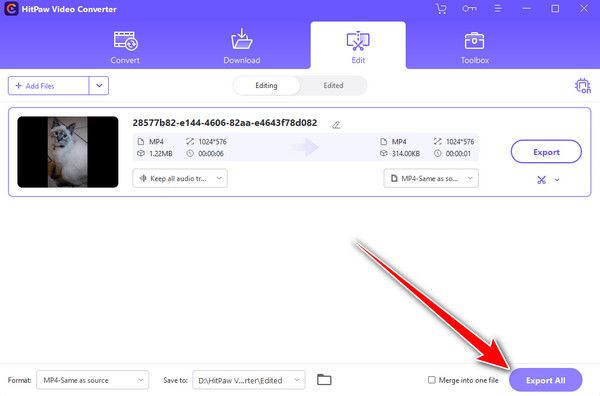Export this single video
600x396 pixels.
pos(546,152)
